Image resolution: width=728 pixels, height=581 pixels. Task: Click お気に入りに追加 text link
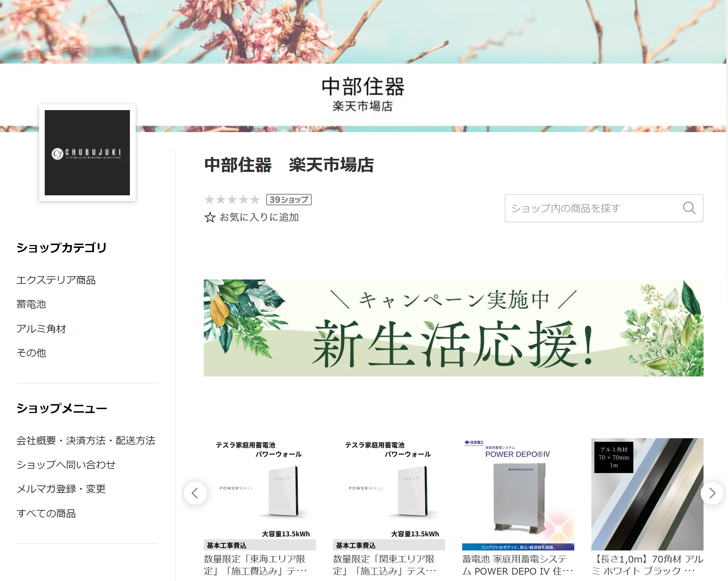pos(259,217)
